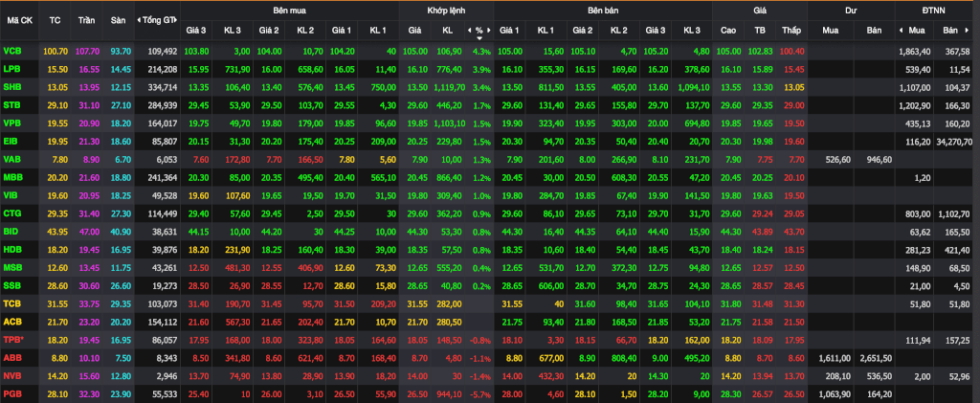Click left arrow before ĐTNN Mua header
980x403 pixels.
[x=902, y=30]
